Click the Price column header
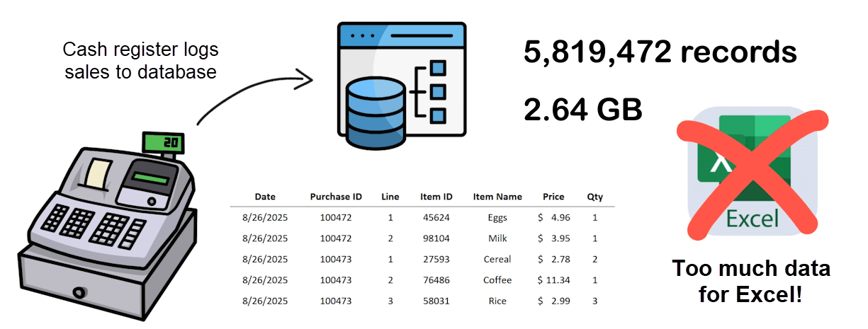Image resolution: width=868 pixels, height=329 pixels. tap(553, 197)
